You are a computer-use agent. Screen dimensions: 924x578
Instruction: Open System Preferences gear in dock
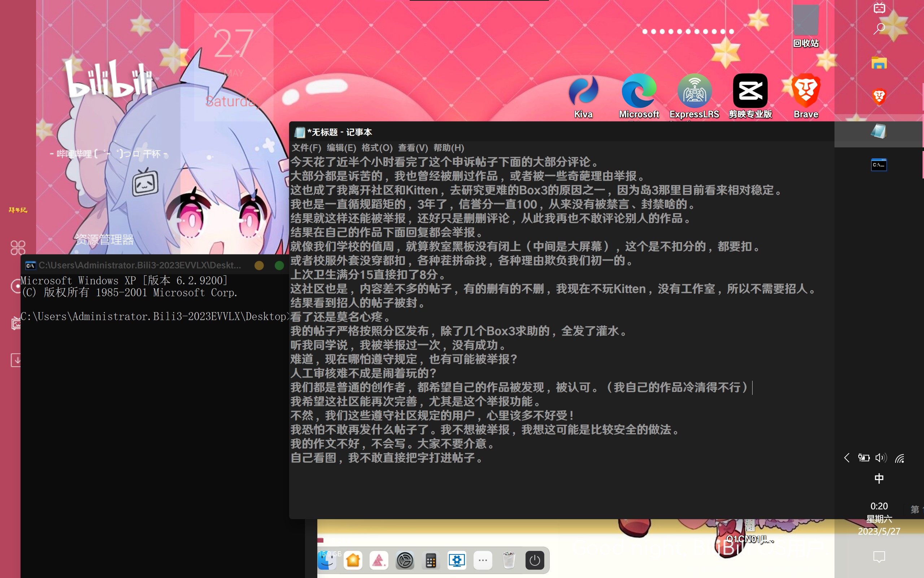pyautogui.click(x=405, y=560)
